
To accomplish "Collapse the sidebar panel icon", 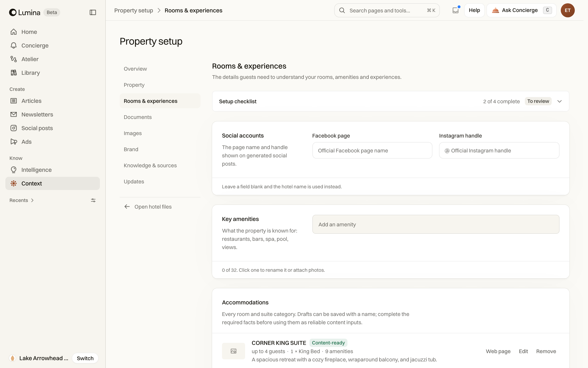I will (x=93, y=12).
